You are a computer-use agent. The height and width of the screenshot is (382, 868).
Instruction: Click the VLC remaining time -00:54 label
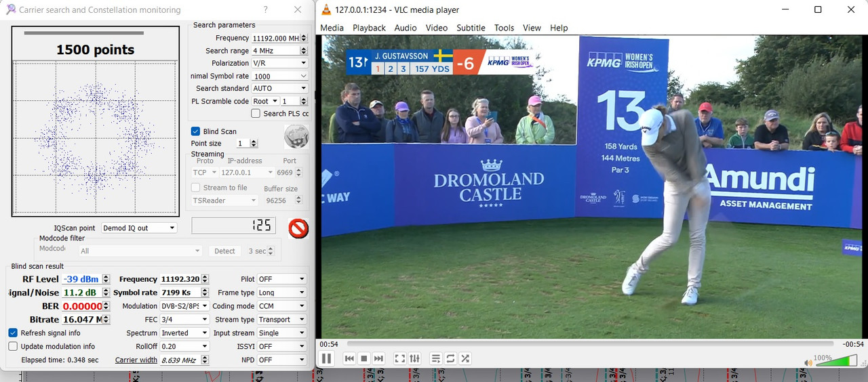click(853, 344)
